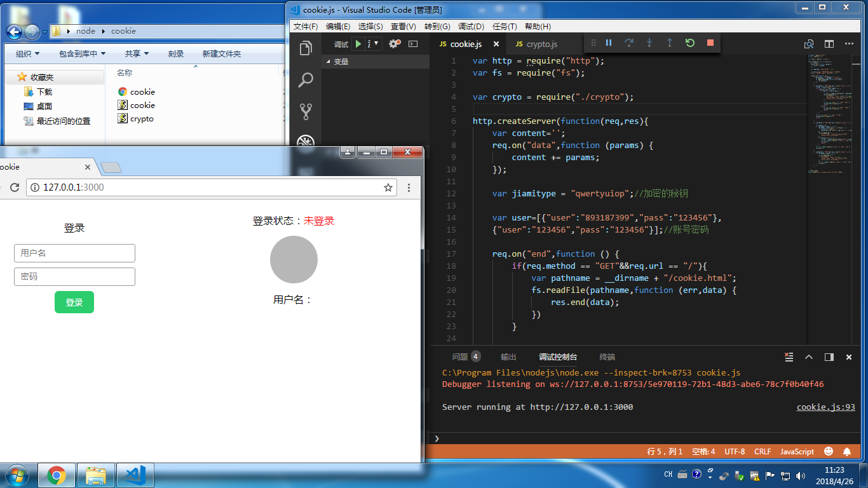Open the 编辑(E) menu in VS Code
This screenshot has height=488, width=868.
pyautogui.click(x=338, y=27)
